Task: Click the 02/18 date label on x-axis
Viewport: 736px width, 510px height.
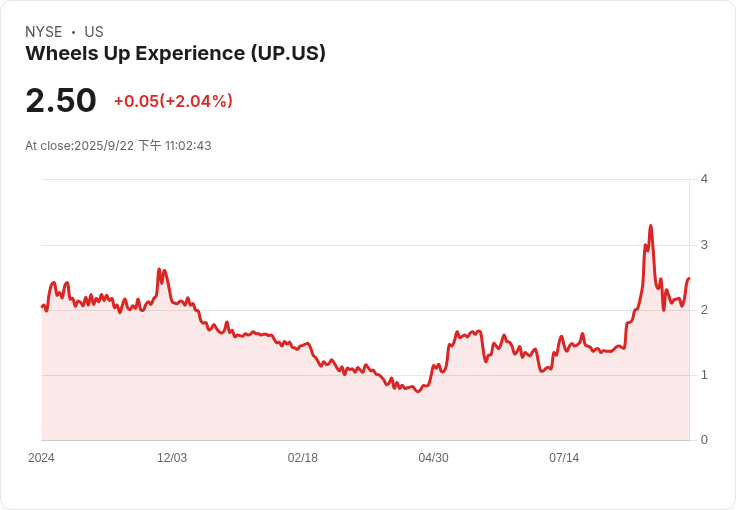Action: (x=303, y=458)
